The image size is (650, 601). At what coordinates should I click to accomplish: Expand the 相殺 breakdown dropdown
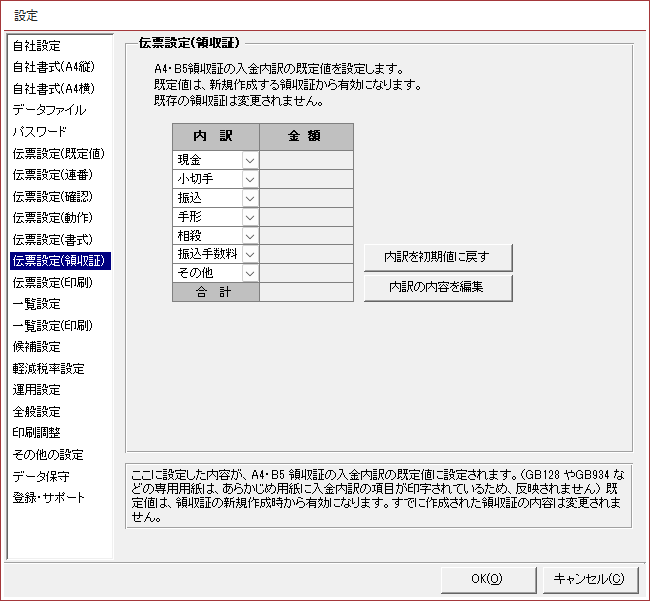coord(250,236)
